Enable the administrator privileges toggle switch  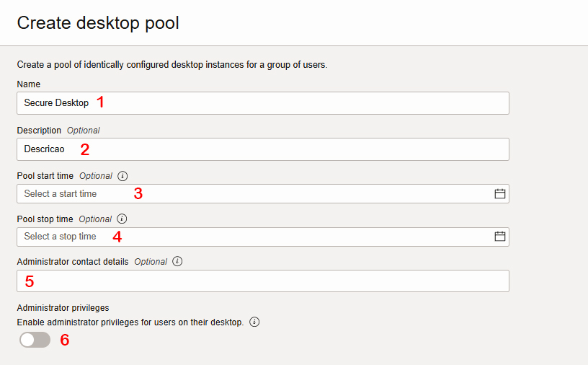pyautogui.click(x=35, y=340)
